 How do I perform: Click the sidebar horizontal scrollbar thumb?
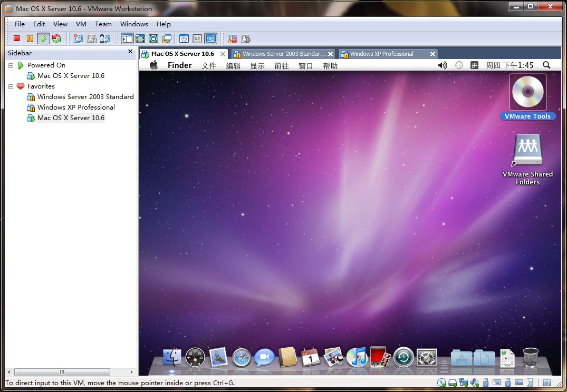click(x=62, y=372)
